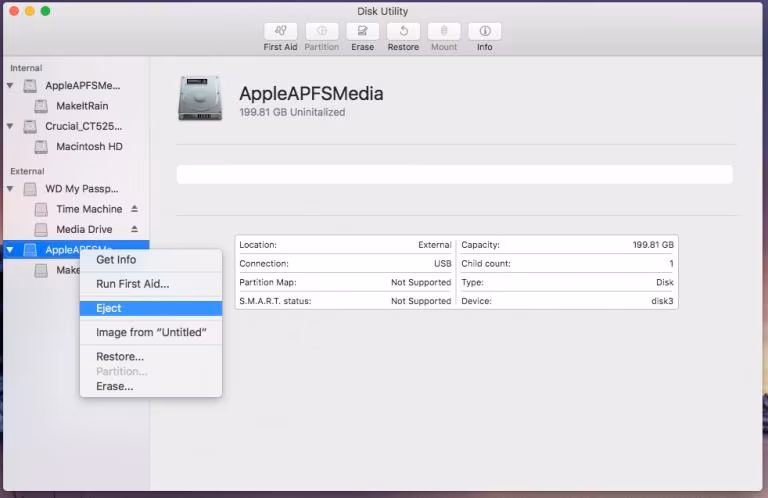
Task: Click the "disk3" device value
Action: (662, 301)
